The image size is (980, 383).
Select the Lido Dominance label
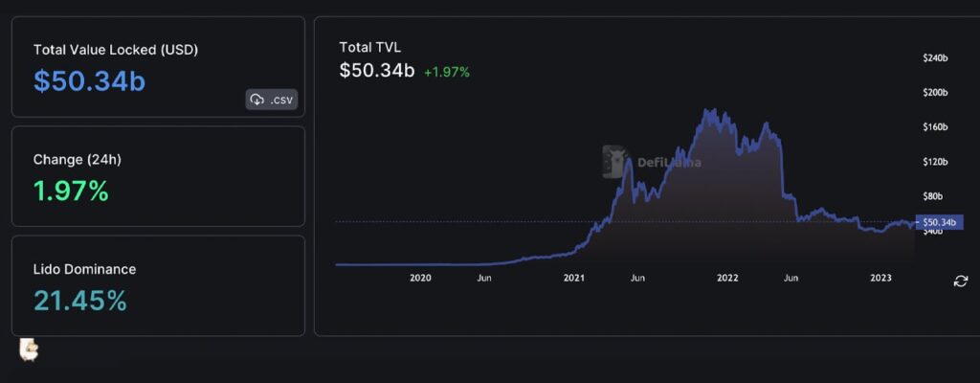84,269
